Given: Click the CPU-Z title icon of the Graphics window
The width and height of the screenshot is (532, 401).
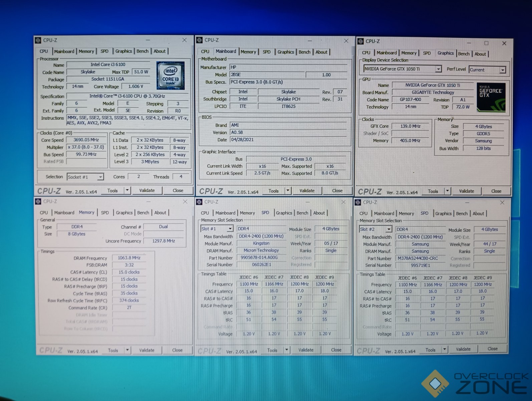Looking at the screenshot, I should 360,41.
